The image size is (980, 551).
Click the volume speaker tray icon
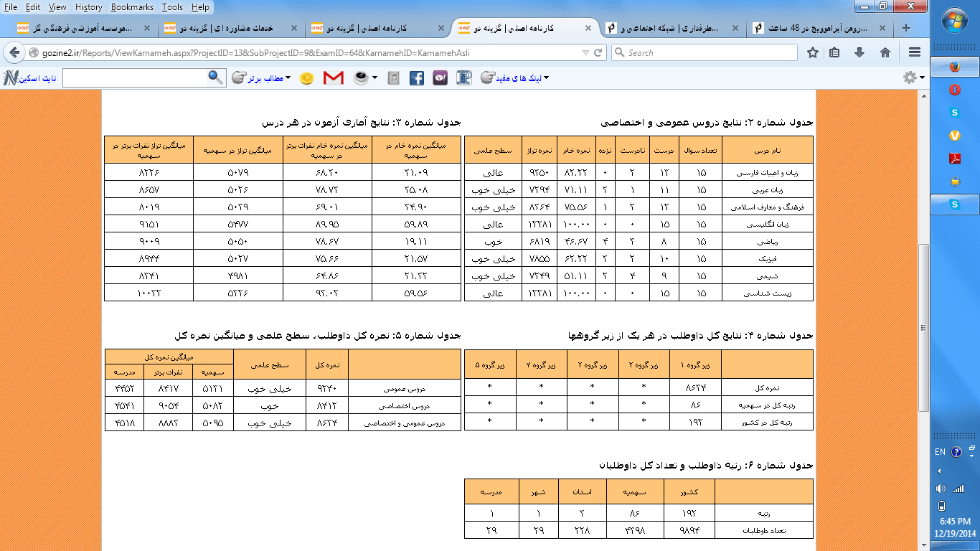tap(942, 489)
